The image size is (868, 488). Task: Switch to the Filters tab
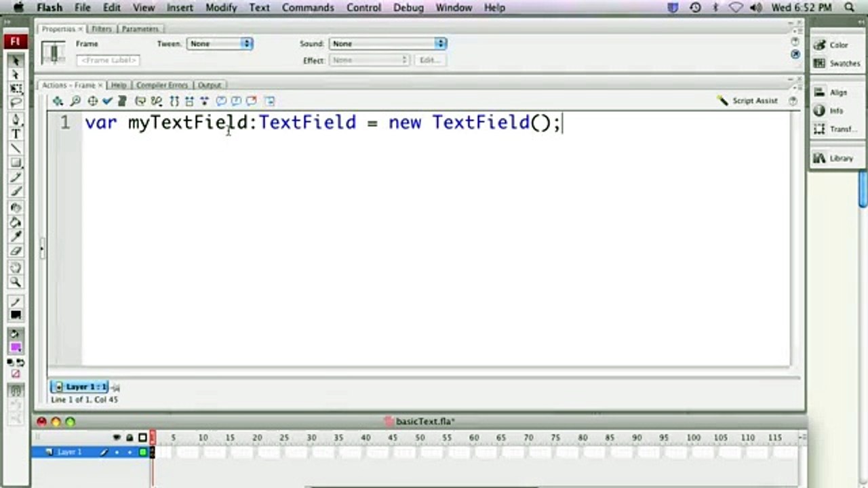[x=102, y=29]
